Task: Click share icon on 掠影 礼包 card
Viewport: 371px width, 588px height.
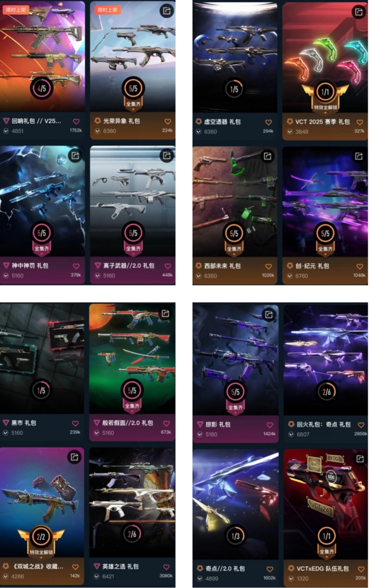Action: [x=269, y=314]
